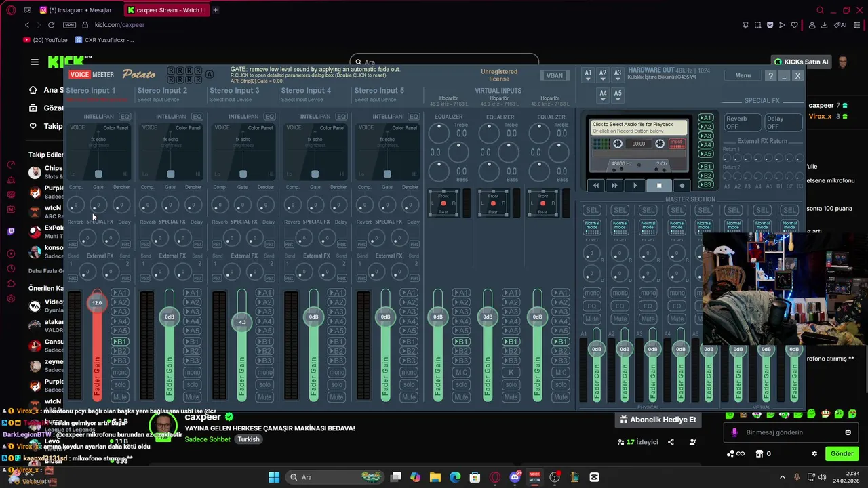Click the Kick logo

pyautogui.click(x=66, y=62)
